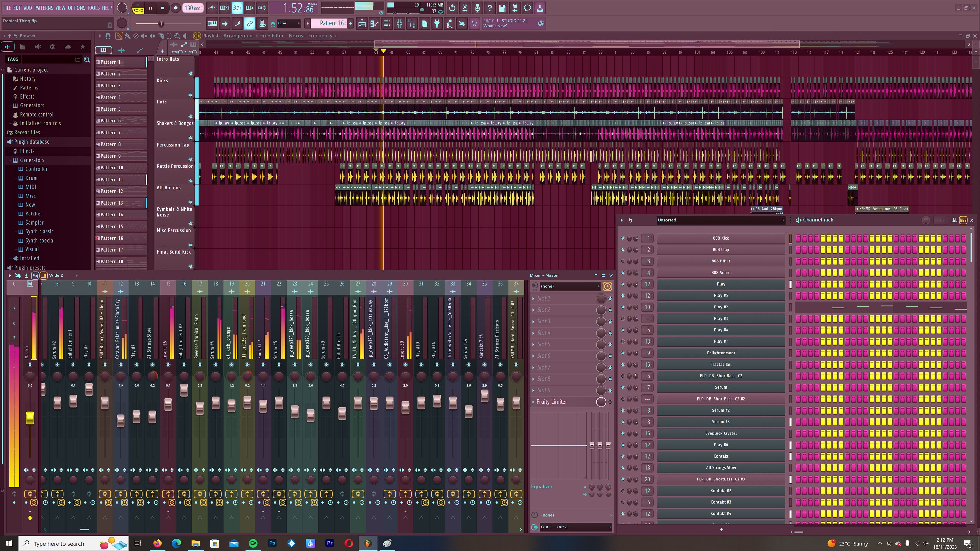Click the Save icon in the main toolbar
This screenshot has width=980, height=551.
pyautogui.click(x=502, y=8)
